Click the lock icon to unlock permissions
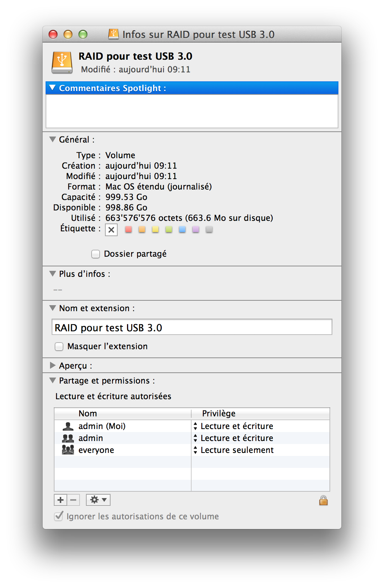The width and height of the screenshot is (384, 588). tap(323, 500)
